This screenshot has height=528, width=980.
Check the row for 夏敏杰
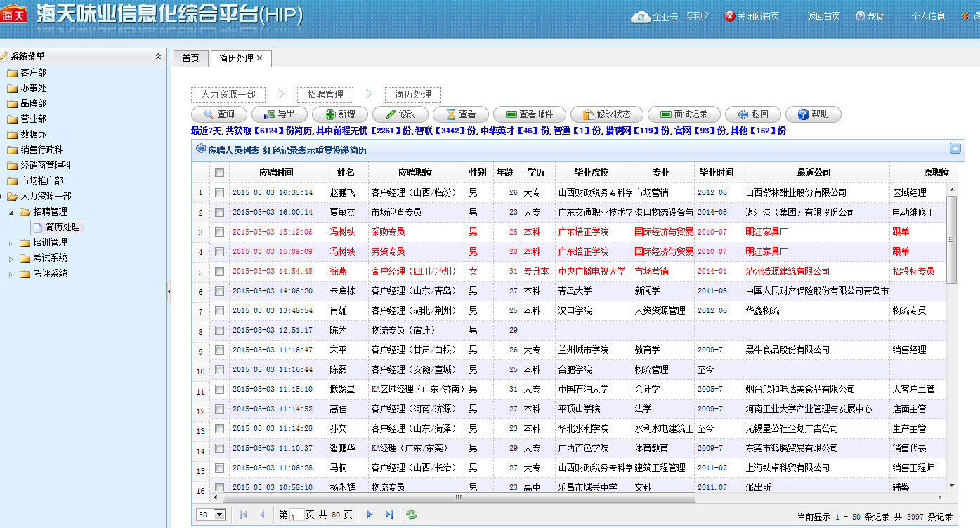219,212
